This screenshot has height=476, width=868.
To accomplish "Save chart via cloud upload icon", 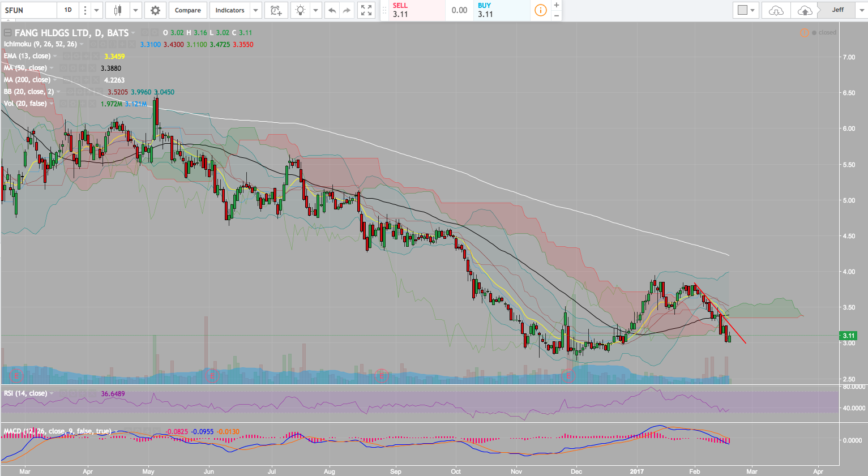I will coord(804,10).
